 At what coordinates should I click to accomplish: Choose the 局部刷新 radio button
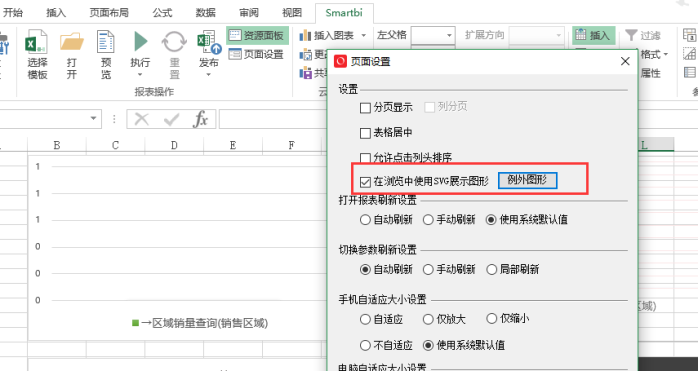tap(491, 269)
